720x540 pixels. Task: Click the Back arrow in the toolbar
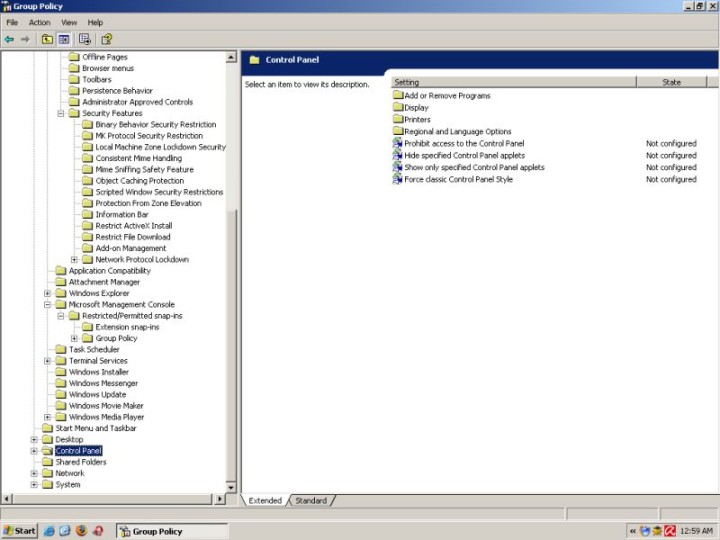coord(9,39)
